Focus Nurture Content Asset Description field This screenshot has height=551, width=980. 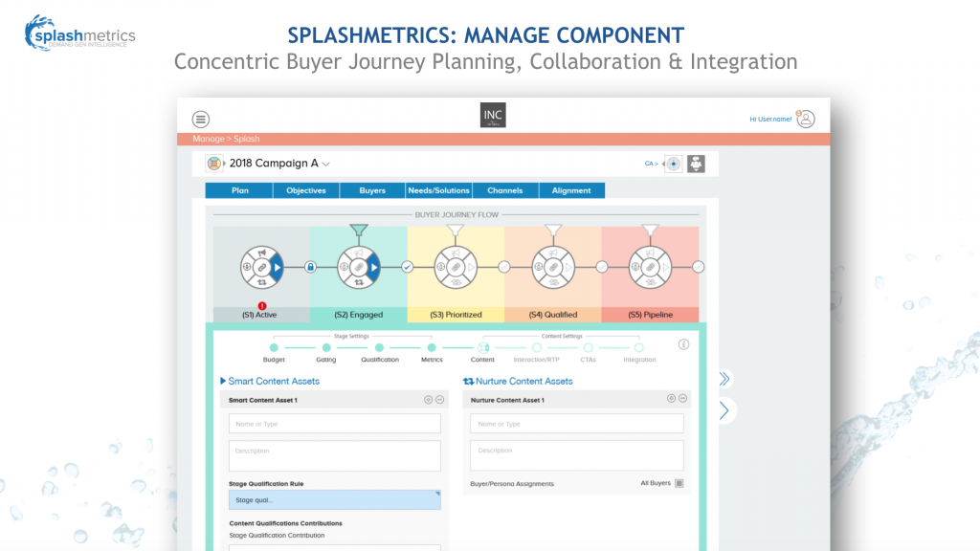(577, 455)
